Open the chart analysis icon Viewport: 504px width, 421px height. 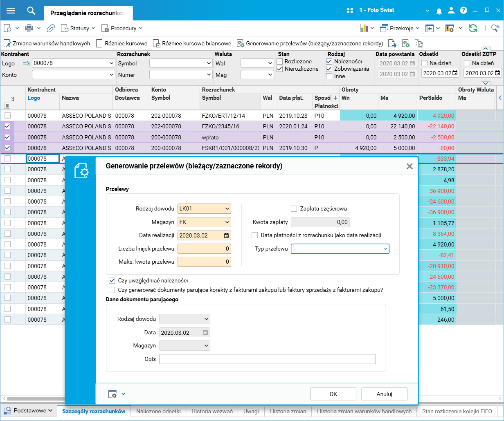(364, 28)
